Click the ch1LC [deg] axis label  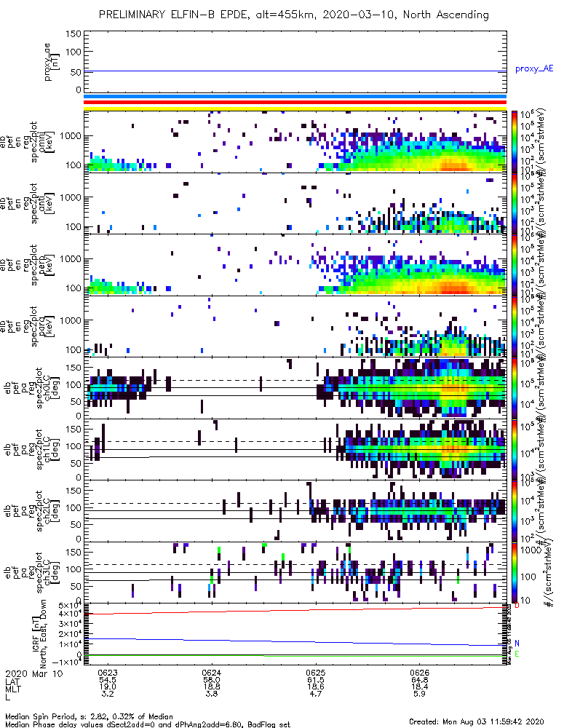(x=51, y=449)
